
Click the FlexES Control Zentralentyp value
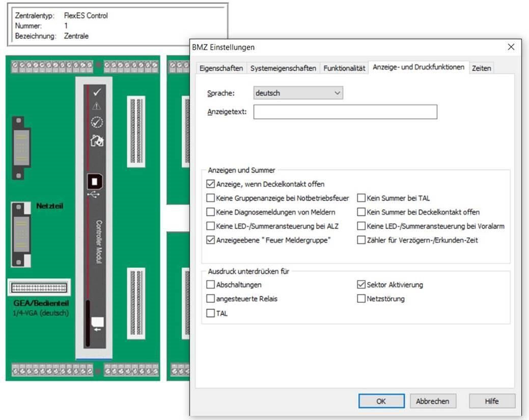[x=86, y=15]
